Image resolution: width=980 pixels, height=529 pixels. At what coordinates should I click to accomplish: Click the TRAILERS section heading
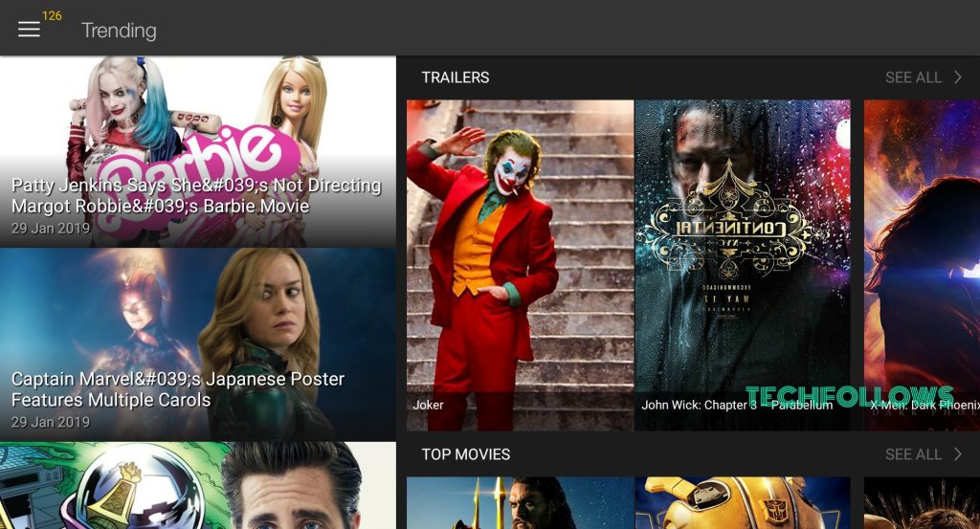(x=455, y=77)
